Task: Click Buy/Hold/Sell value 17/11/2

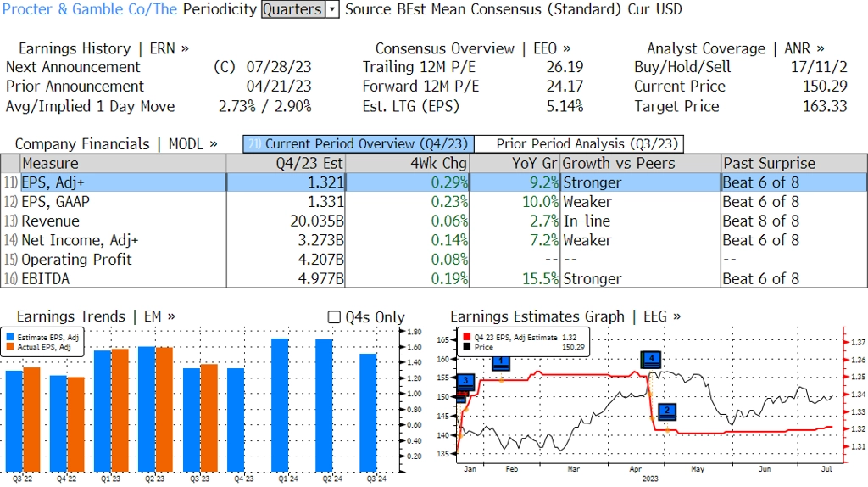Action: [819, 67]
